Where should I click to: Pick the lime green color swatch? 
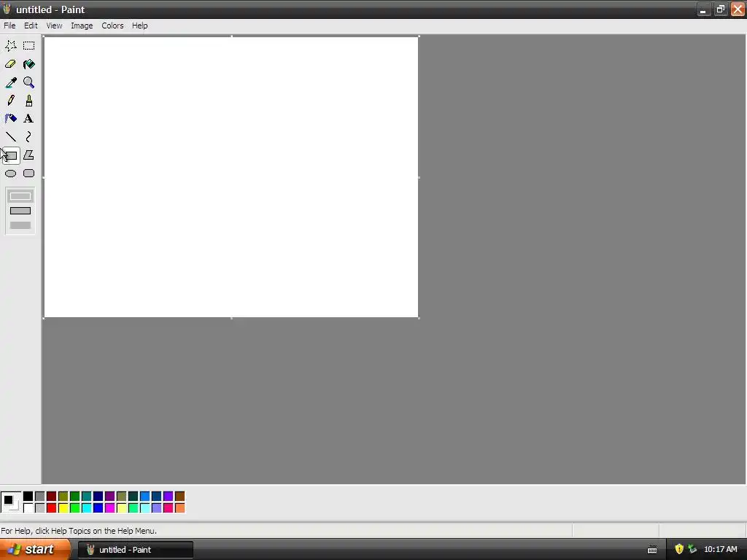click(75, 508)
